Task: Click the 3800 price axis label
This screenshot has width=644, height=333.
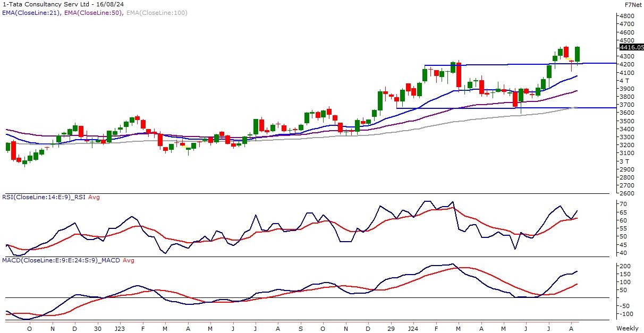Action: point(626,97)
